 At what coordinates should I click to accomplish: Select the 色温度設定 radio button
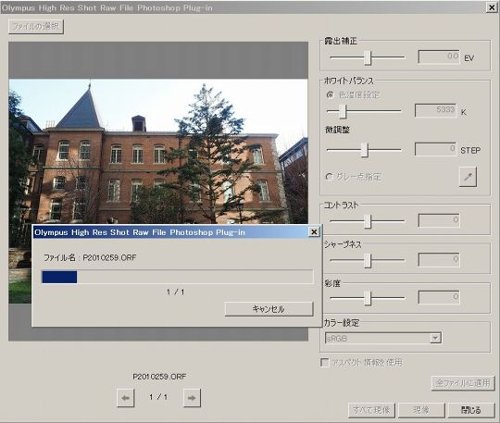tap(330, 95)
